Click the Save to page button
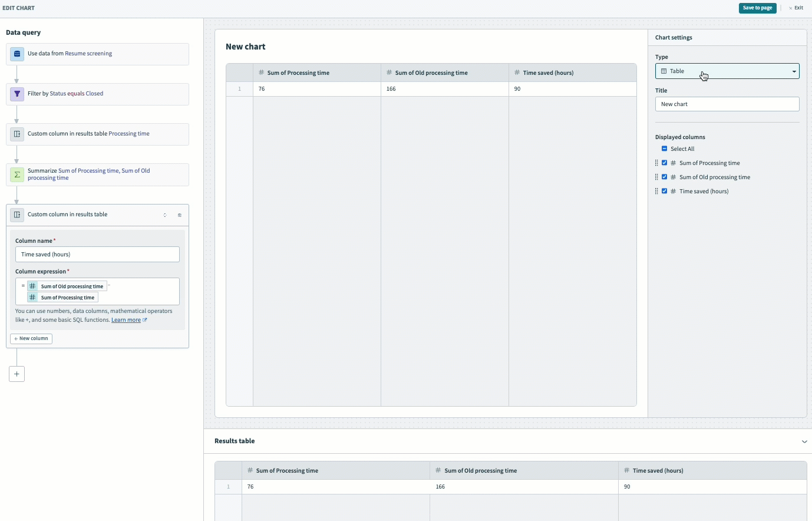 coord(757,8)
